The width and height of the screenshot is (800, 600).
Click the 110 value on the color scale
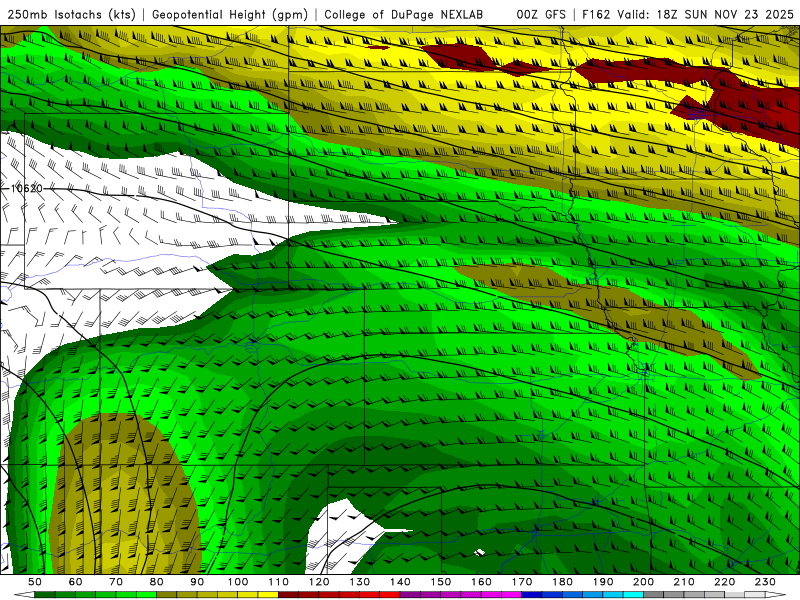278,582
